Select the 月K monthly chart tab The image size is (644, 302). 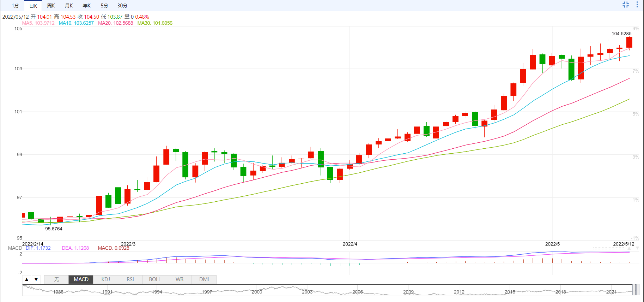point(69,6)
